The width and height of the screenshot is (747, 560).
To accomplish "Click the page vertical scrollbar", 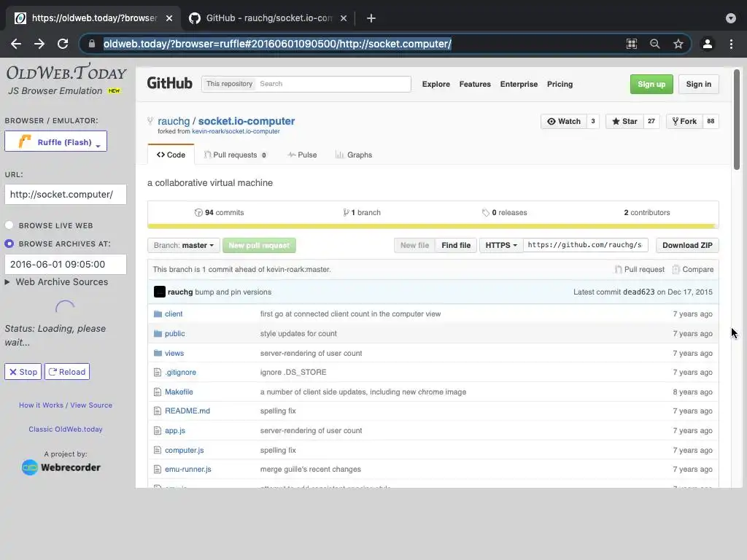I will [737, 120].
